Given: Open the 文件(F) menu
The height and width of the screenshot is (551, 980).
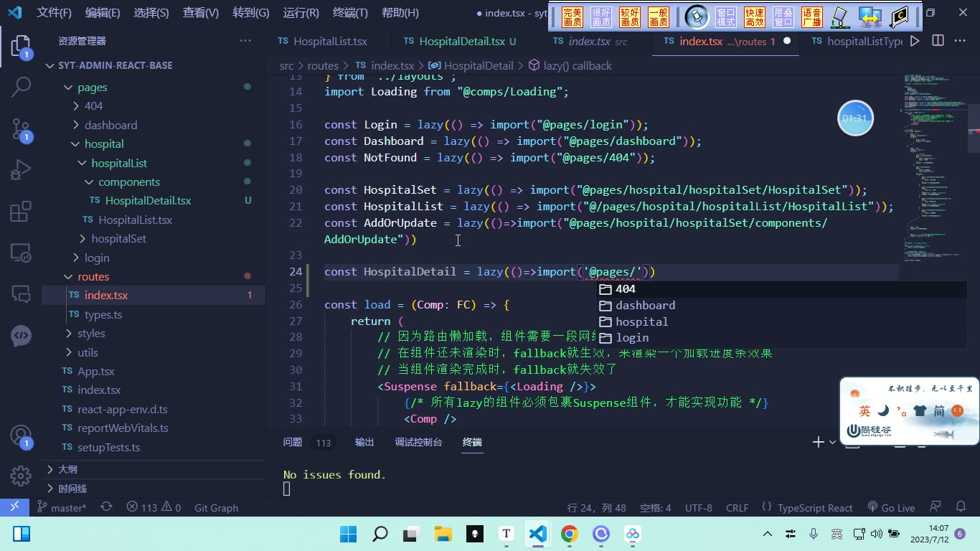Looking at the screenshot, I should click(55, 13).
